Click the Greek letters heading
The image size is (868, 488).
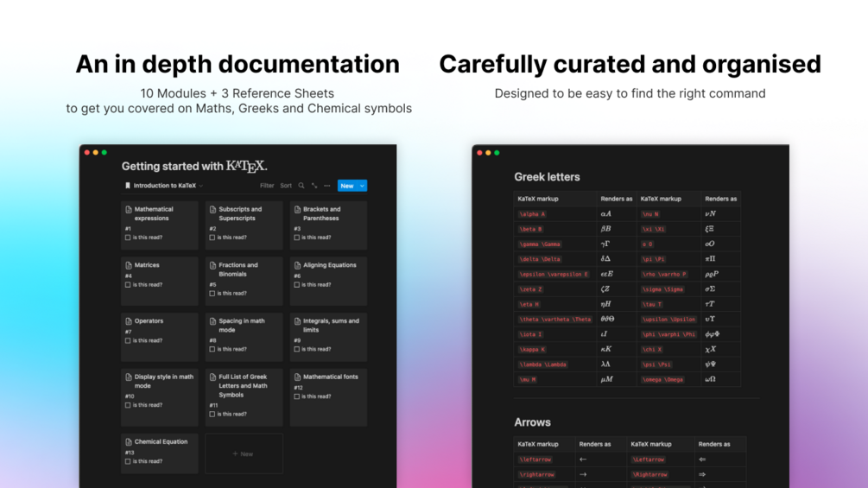547,177
